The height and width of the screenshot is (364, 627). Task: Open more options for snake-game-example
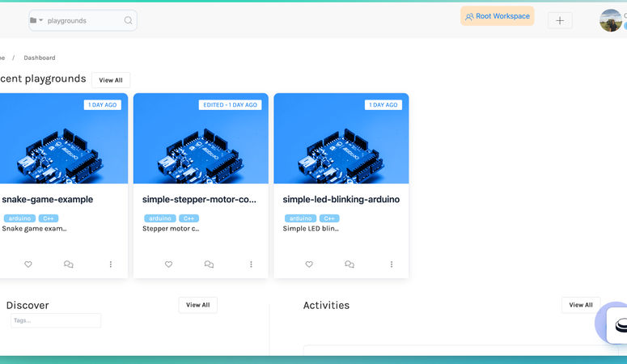(111, 264)
